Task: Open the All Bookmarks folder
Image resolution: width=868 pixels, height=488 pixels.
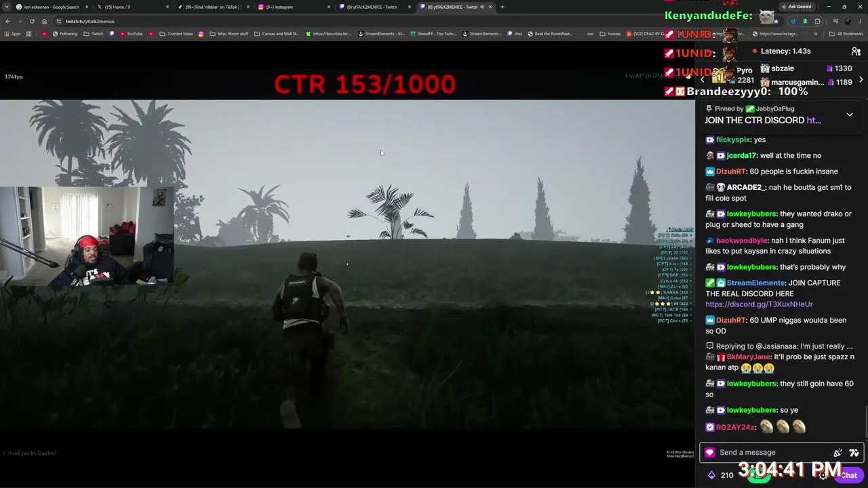Action: point(846,34)
